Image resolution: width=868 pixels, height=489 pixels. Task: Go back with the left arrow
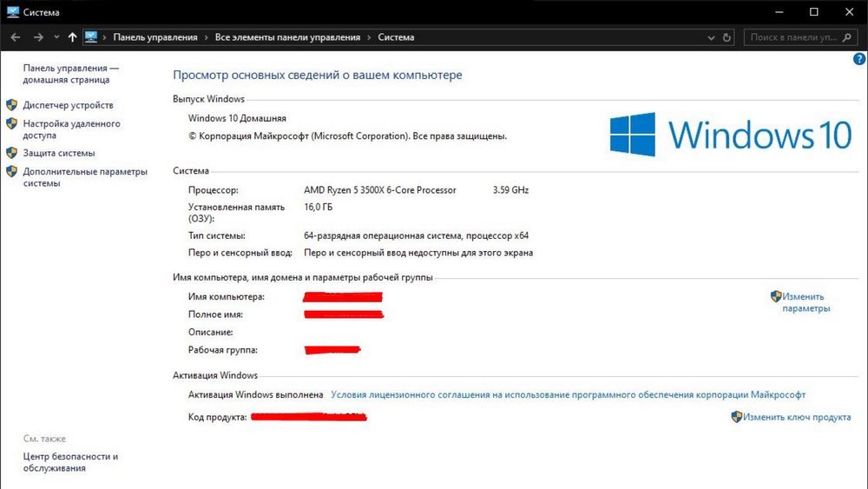(x=16, y=37)
